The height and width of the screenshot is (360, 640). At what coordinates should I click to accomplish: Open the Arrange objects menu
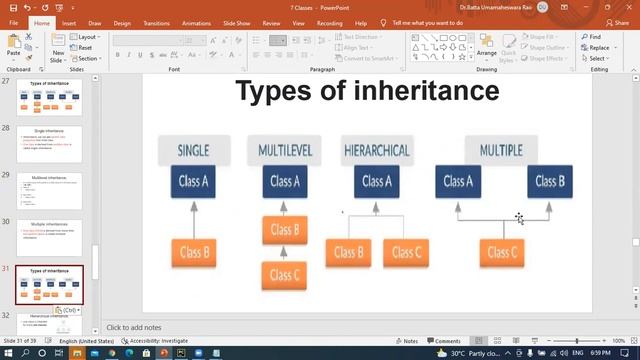pos(487,46)
